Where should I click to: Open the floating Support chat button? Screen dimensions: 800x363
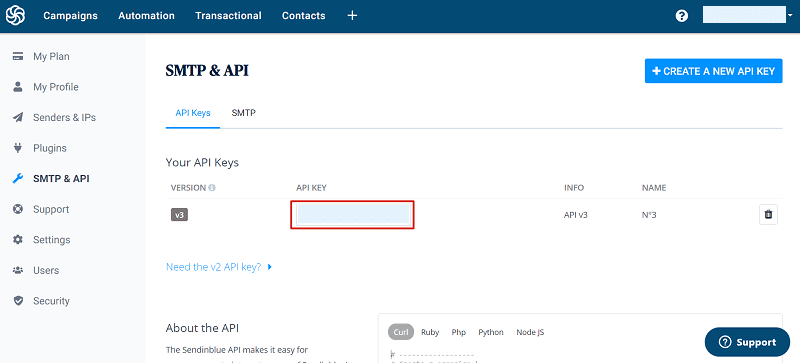tap(747, 342)
